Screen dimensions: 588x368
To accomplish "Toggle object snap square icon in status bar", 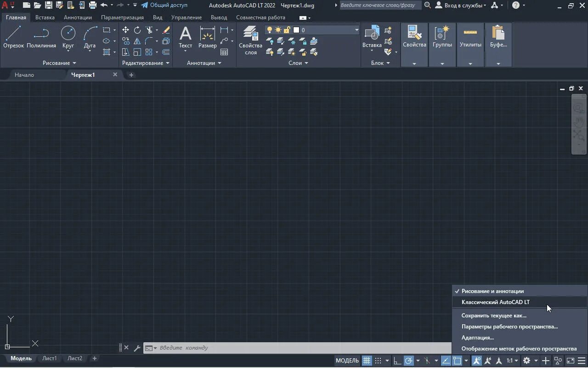I will click(457, 361).
